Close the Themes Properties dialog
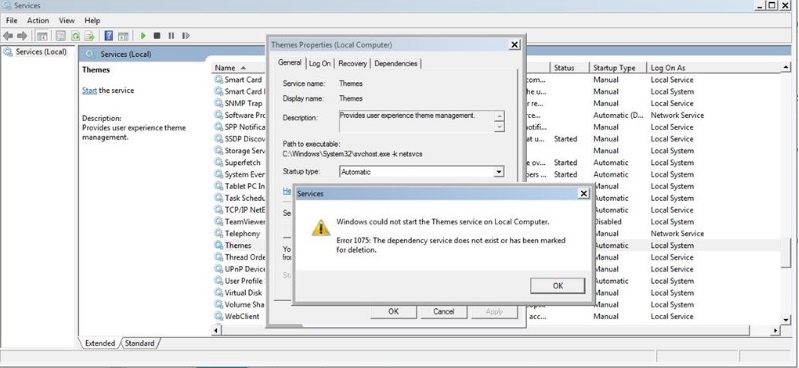 pyautogui.click(x=515, y=45)
